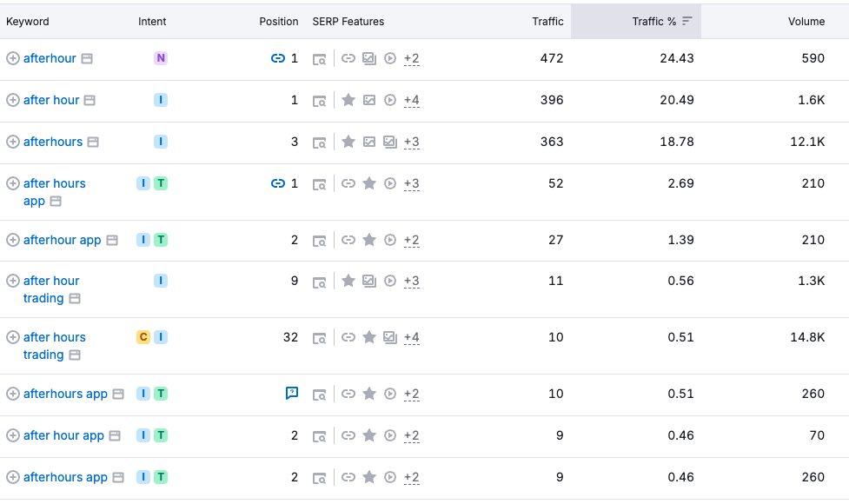
Task: Click the image pack icon in the after hour row
Action: (x=369, y=100)
